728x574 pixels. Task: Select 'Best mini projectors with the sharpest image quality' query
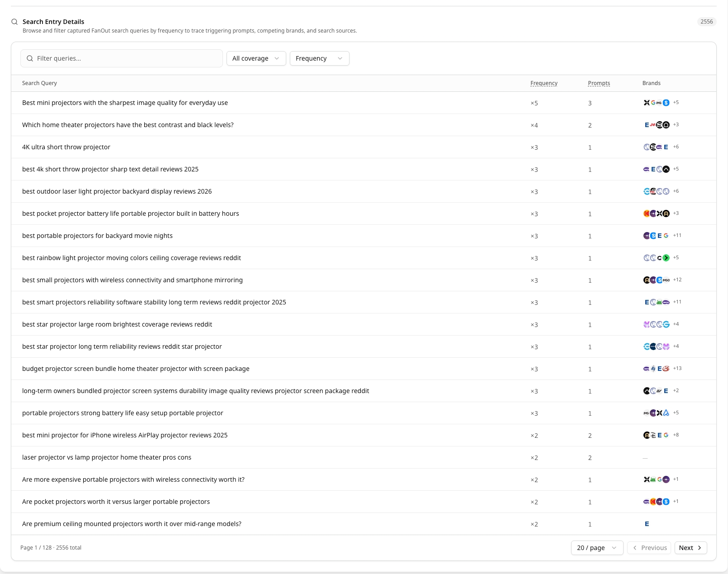click(125, 103)
